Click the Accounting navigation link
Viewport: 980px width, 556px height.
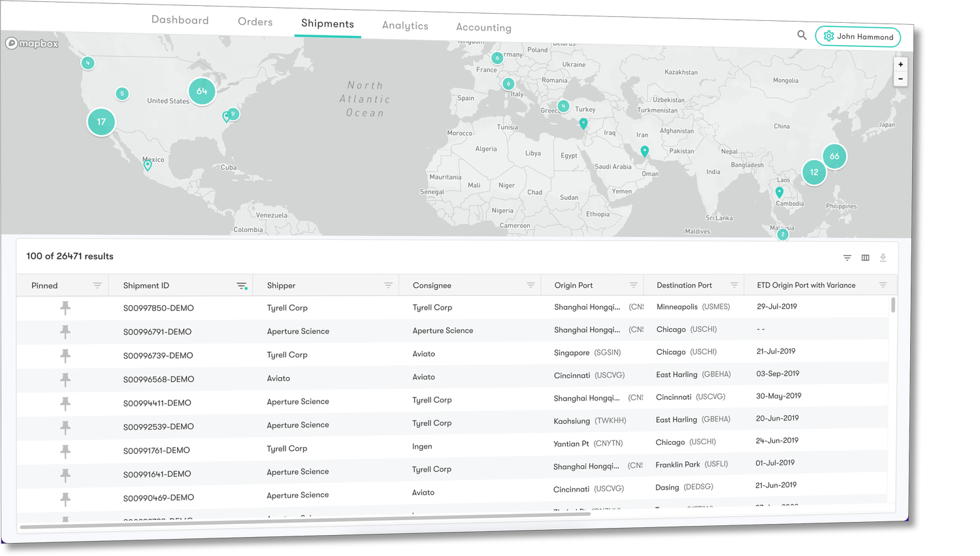tap(483, 27)
